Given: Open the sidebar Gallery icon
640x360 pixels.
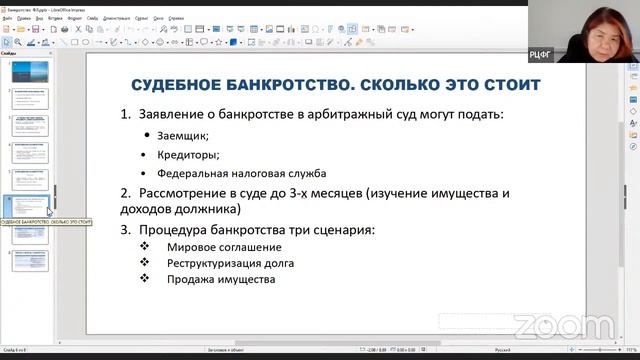Looking at the screenshot, I should click(x=633, y=135).
